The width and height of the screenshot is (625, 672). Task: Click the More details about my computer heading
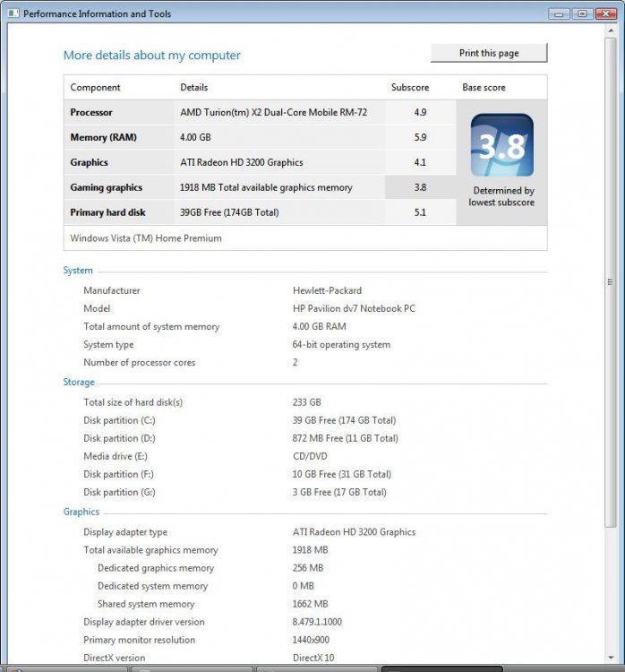151,56
